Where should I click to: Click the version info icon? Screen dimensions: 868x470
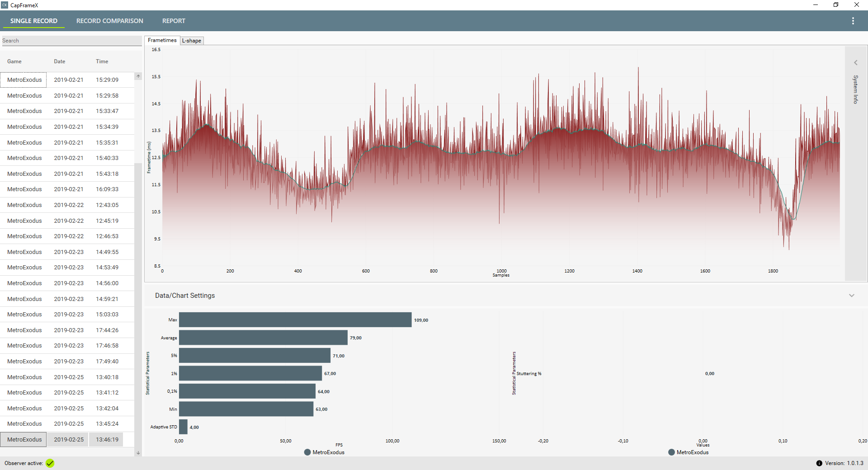819,463
